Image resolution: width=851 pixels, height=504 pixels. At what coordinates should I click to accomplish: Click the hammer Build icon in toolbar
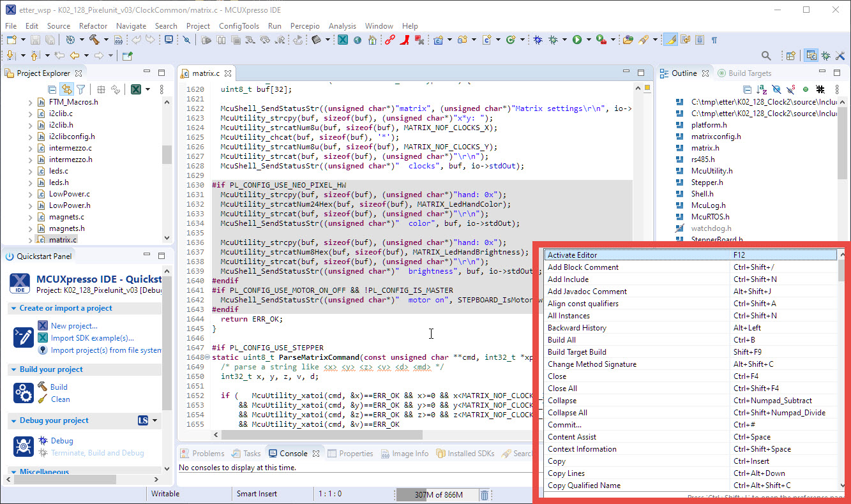[94, 40]
